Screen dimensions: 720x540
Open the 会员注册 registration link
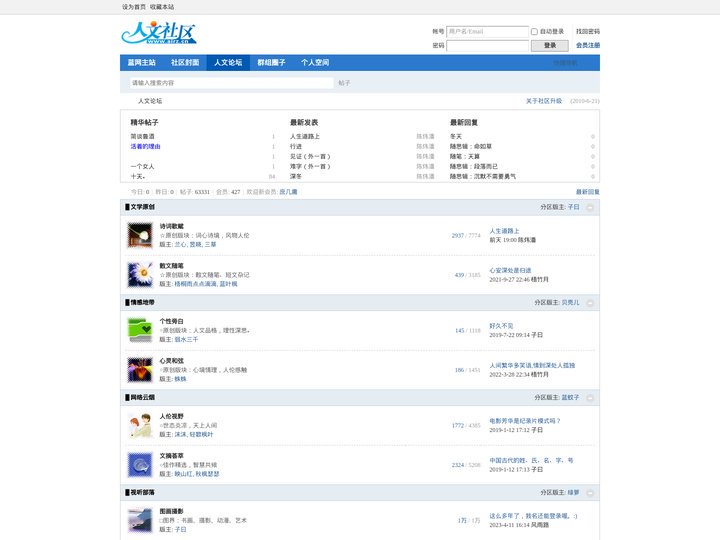click(588, 45)
